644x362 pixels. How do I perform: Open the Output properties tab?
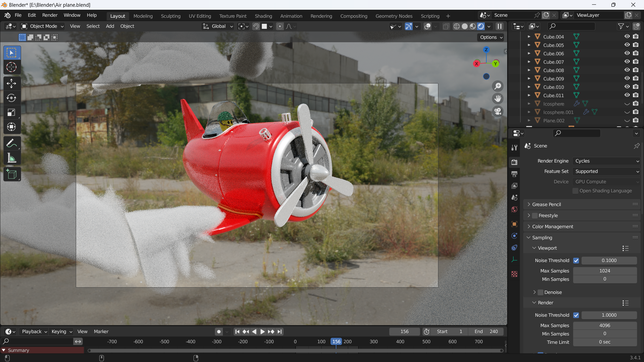[514, 174]
